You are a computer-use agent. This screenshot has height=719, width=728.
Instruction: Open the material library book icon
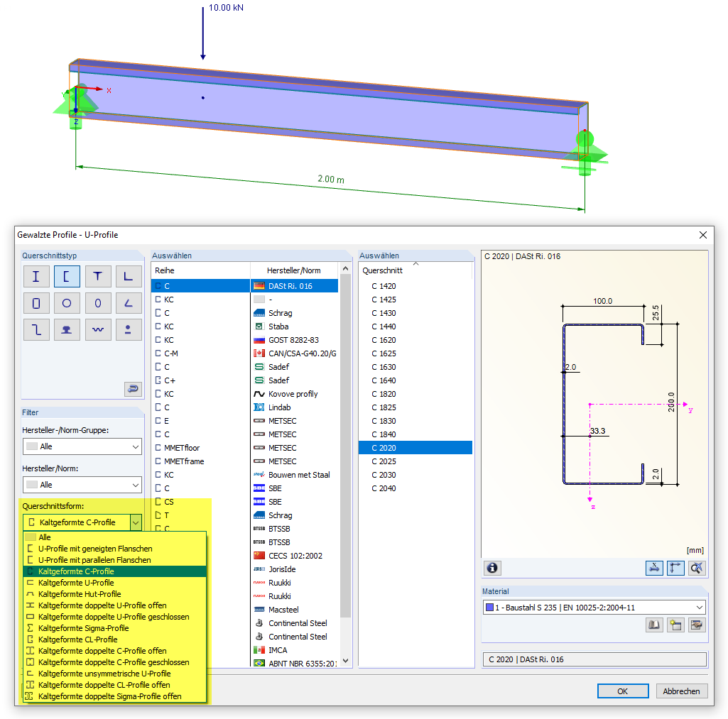coord(654,625)
